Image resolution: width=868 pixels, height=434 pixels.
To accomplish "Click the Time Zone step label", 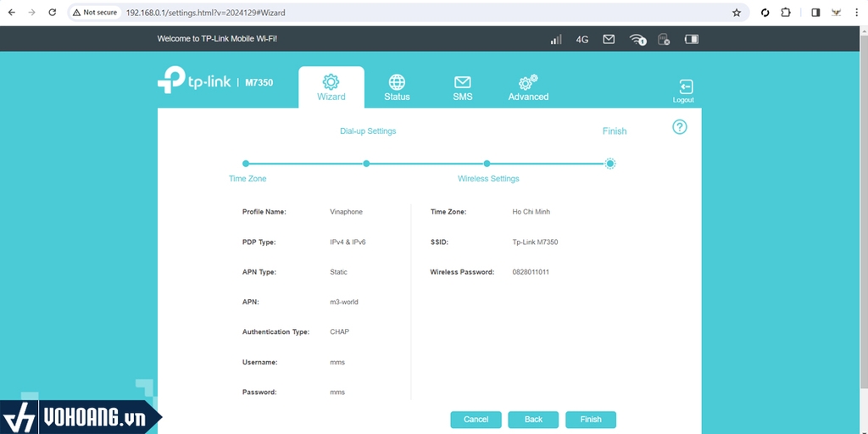I will point(248,179).
